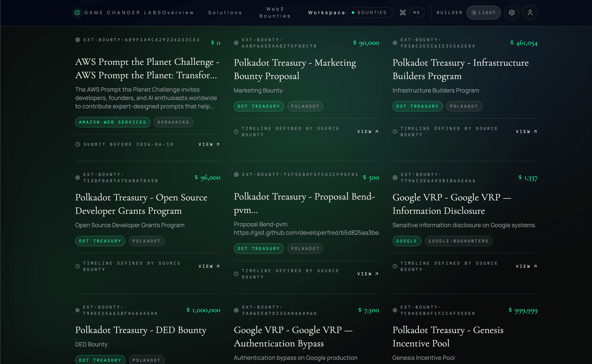Open Polkadot Treasury DED Bounty title
The image size is (592, 364).
pos(141,330)
